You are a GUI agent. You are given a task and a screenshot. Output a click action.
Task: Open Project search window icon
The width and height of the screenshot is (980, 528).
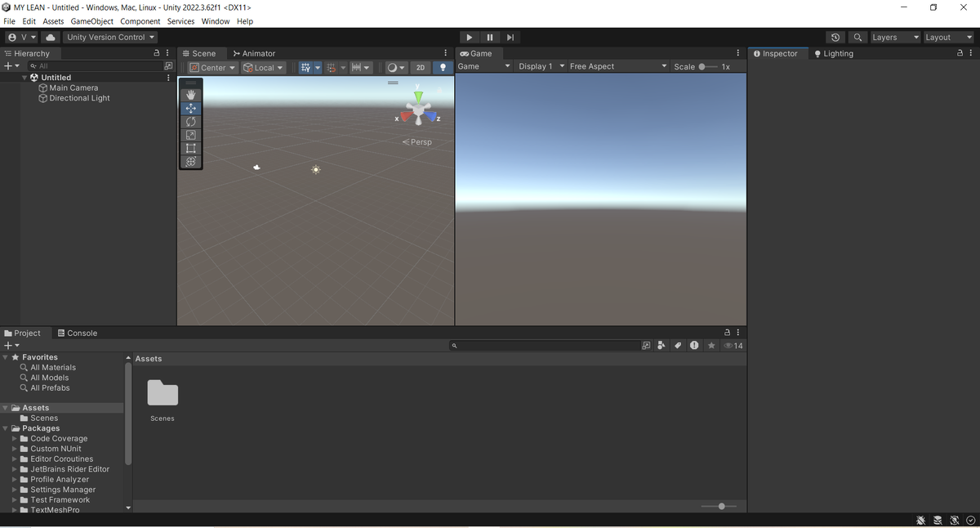coord(646,346)
